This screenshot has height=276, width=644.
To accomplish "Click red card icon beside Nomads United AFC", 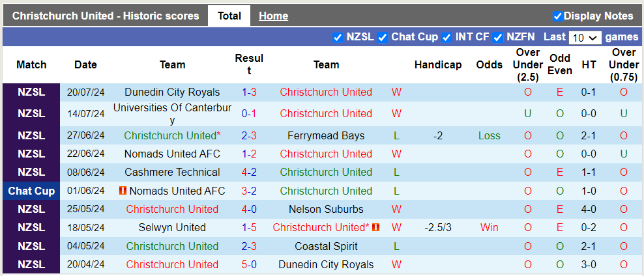I will (123, 191).
